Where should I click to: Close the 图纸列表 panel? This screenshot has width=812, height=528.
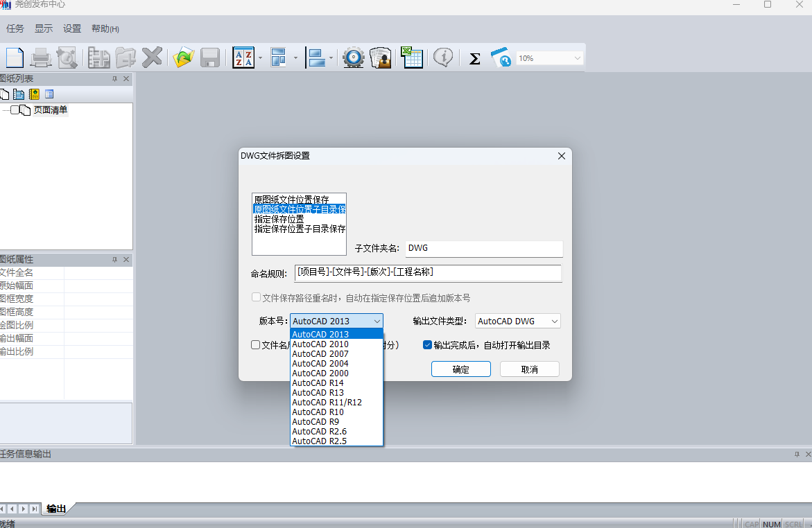click(x=126, y=79)
